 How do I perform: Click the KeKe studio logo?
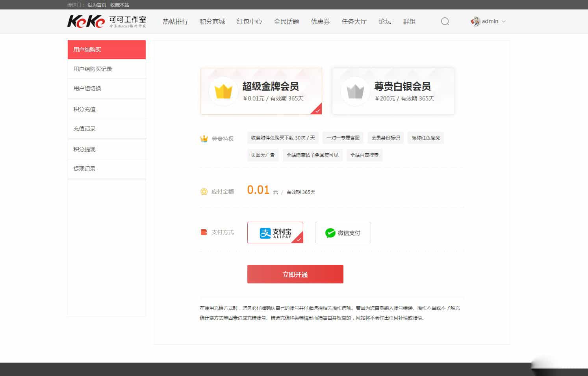coord(107,21)
